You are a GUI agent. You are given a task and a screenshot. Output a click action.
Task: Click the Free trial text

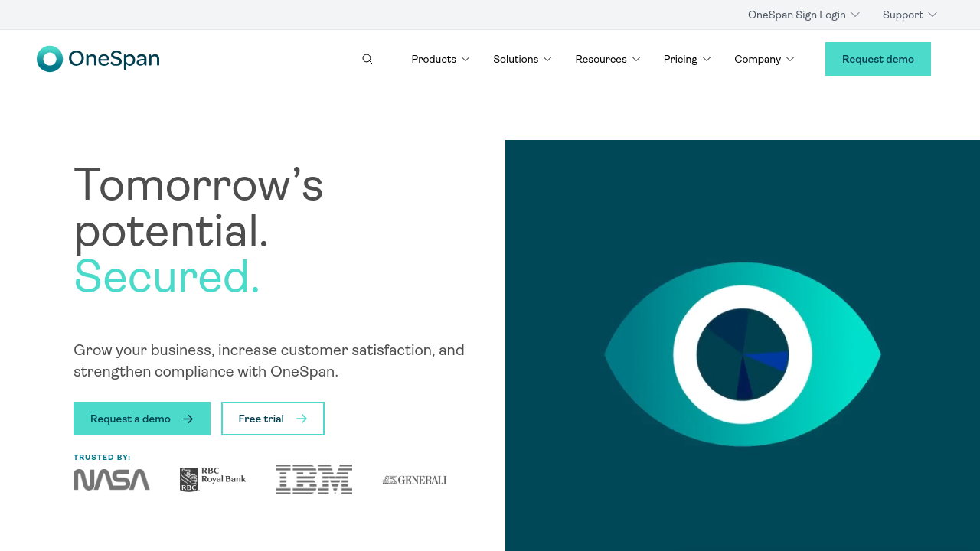261,419
